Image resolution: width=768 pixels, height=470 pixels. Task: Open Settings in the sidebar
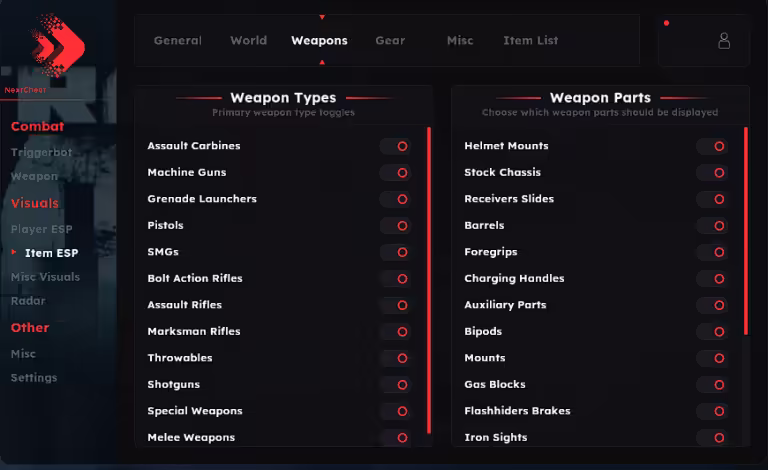pyautogui.click(x=34, y=378)
